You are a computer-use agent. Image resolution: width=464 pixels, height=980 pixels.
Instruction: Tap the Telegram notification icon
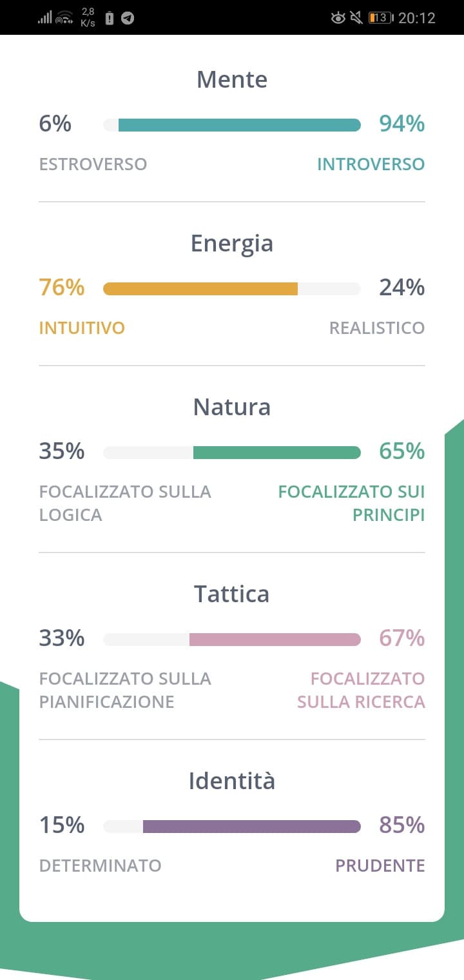pyautogui.click(x=128, y=18)
